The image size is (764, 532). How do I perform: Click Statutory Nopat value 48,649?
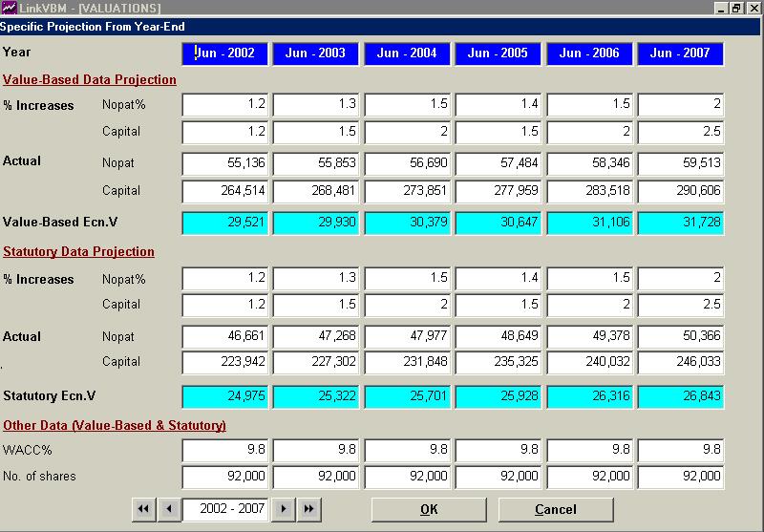coord(498,336)
